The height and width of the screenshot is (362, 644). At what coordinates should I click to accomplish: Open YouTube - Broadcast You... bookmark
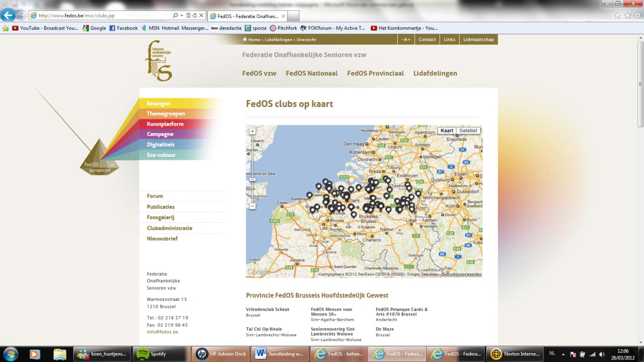(46, 28)
